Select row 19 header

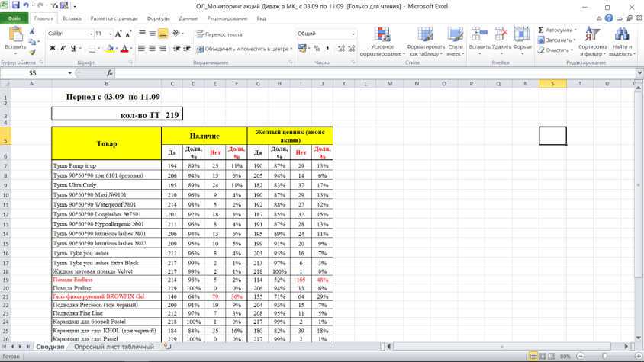pos(6,280)
